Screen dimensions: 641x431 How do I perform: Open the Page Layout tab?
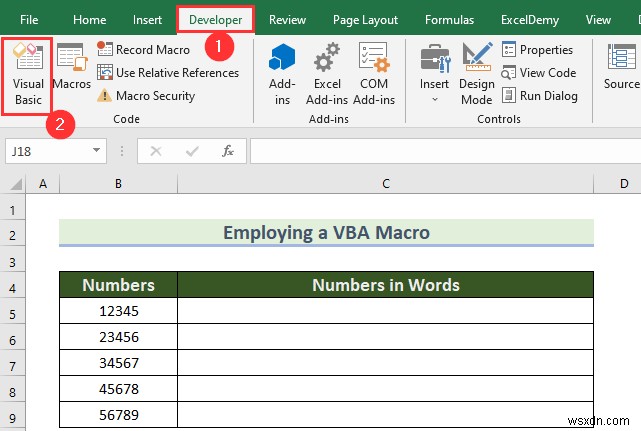(x=365, y=20)
